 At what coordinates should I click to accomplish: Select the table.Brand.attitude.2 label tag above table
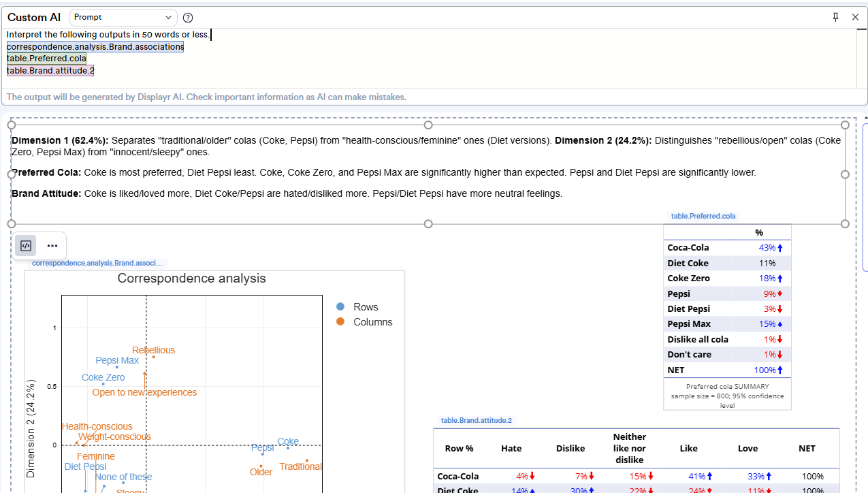(476, 421)
